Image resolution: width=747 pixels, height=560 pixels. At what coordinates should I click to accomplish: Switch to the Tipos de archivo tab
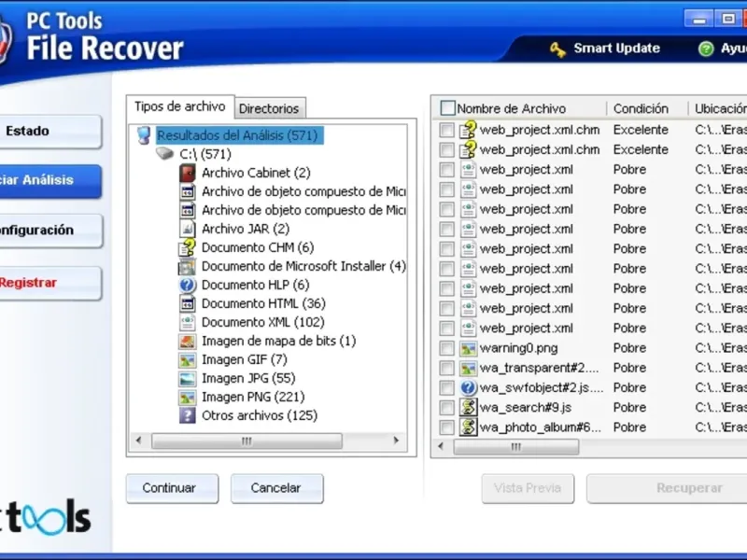pyautogui.click(x=180, y=106)
